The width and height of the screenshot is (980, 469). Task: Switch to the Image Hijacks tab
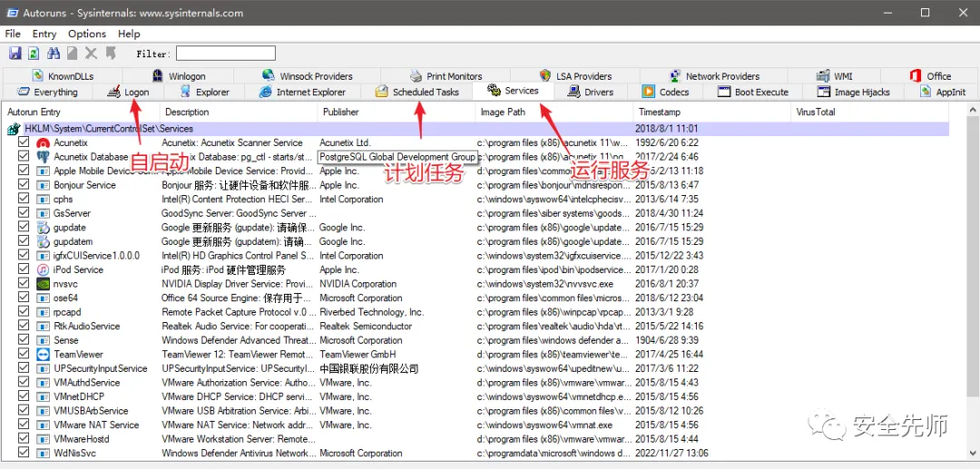coord(853,93)
